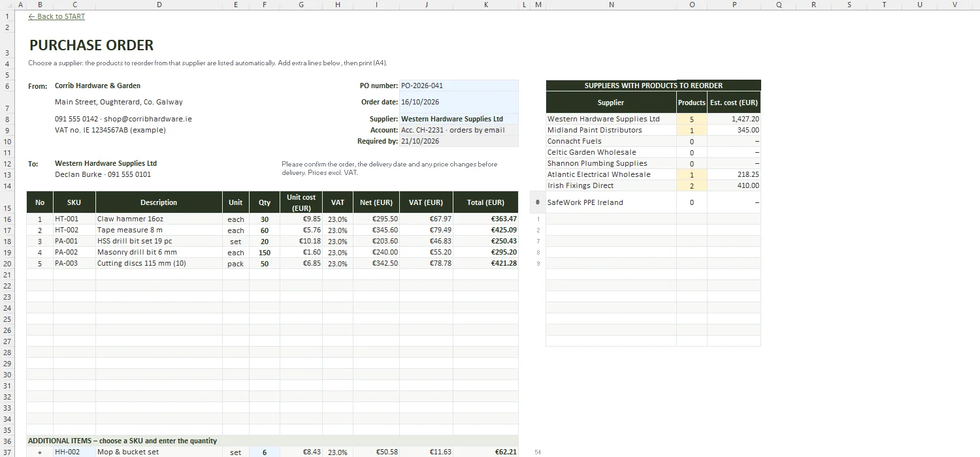The width and height of the screenshot is (980, 457).
Task: Select product count 5 for Western Hardware
Action: tap(692, 119)
